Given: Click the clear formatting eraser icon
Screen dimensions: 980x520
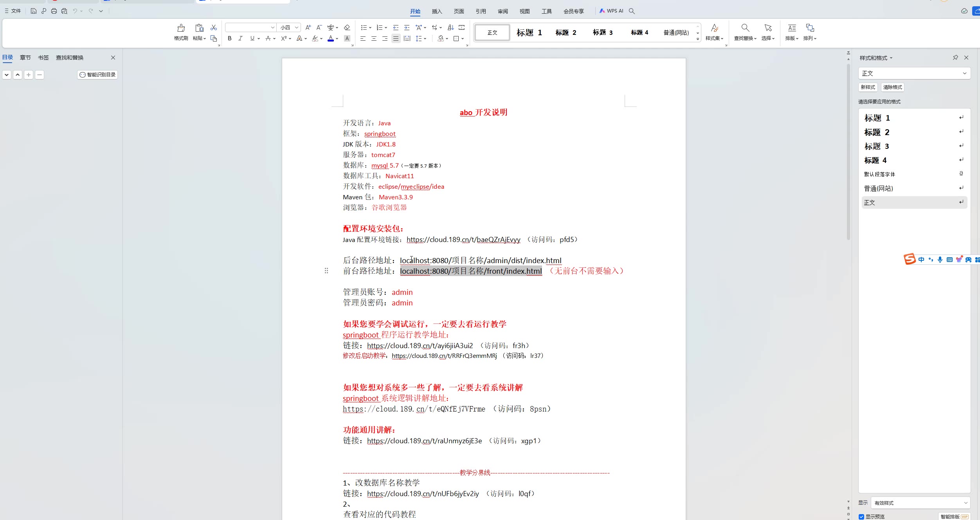Looking at the screenshot, I should [347, 27].
